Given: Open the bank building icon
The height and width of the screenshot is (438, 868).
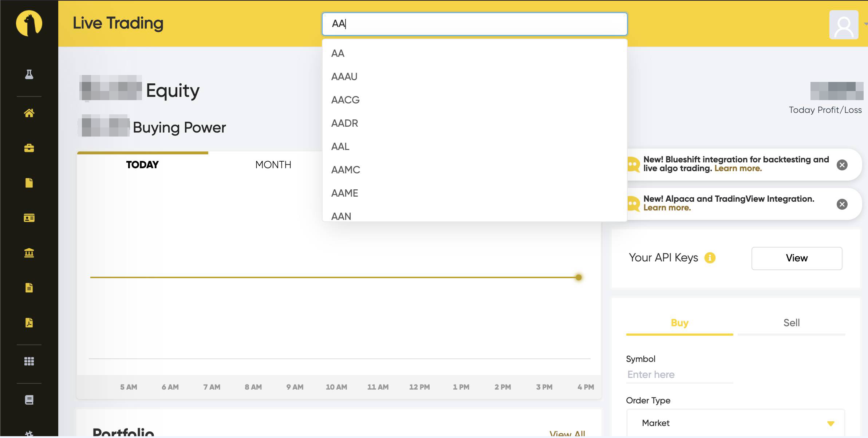Looking at the screenshot, I should tap(29, 253).
